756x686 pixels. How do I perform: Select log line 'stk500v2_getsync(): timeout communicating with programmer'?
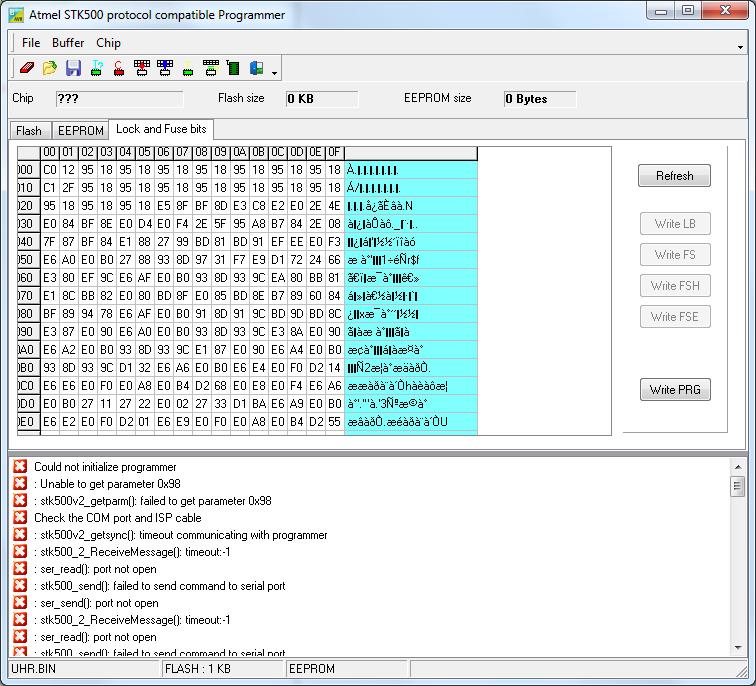pos(181,535)
